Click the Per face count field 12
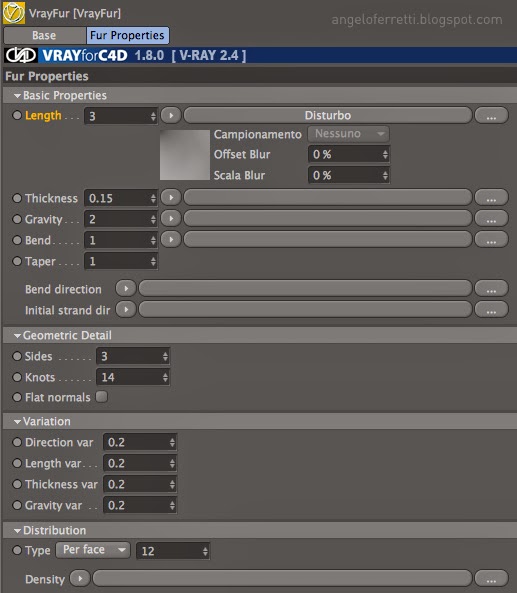 173,551
